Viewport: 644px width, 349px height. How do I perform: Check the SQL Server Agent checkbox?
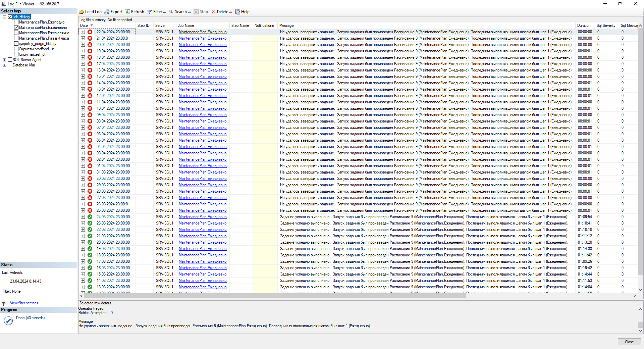click(10, 60)
